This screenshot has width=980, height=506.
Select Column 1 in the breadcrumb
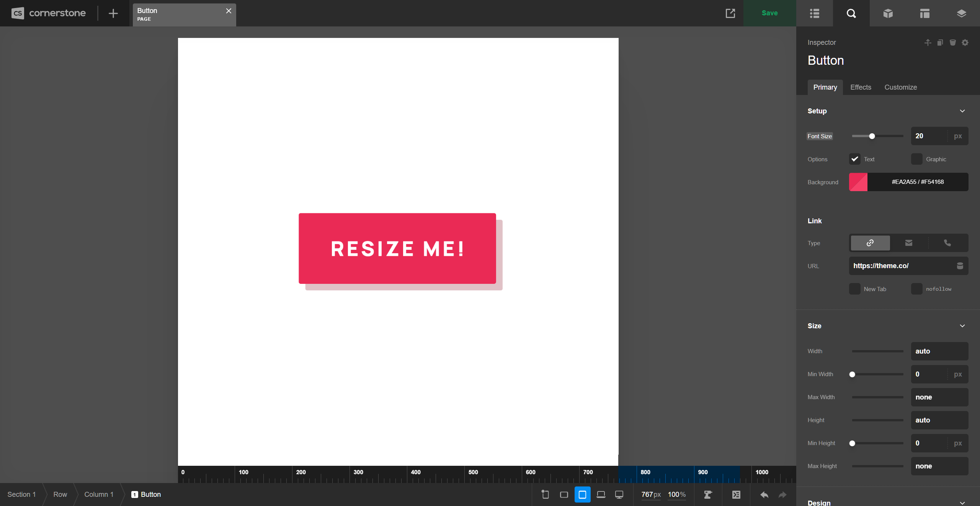[98, 495]
